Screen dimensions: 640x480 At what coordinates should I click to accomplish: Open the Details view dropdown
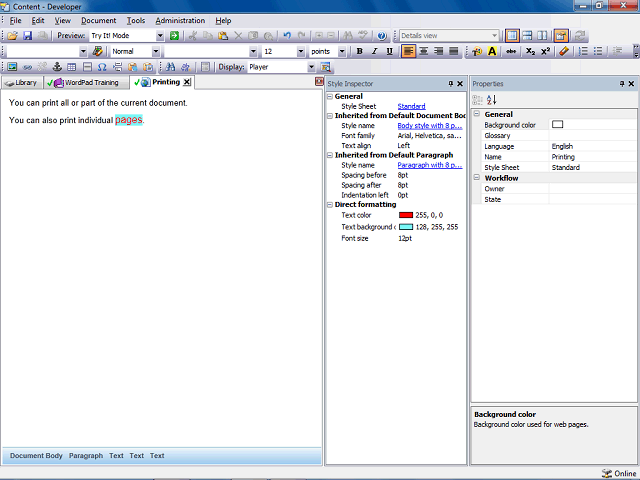[494, 36]
